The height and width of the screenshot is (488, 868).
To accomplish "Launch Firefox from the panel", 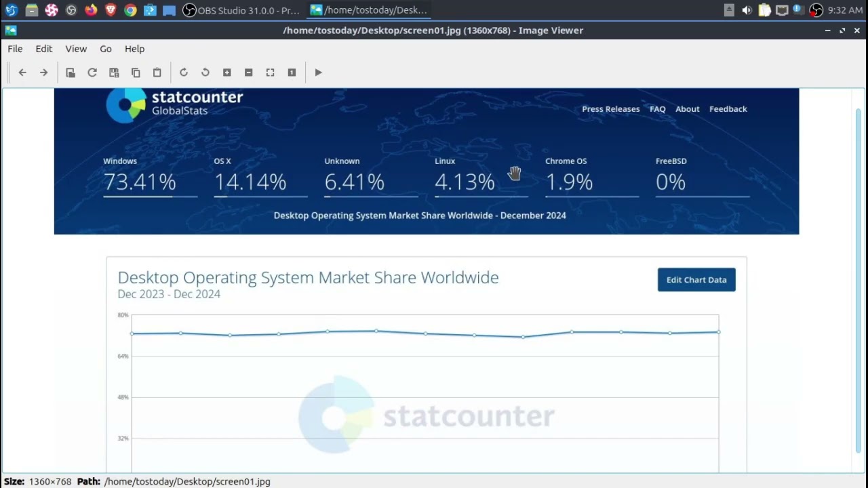I will (91, 10).
